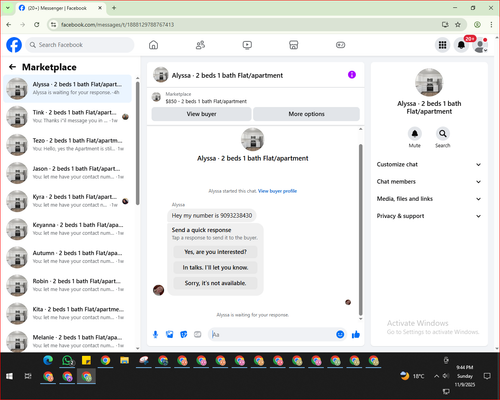This screenshot has width=500, height=400.
Task: Open the notifications bell with 20+ badge
Action: click(461, 45)
